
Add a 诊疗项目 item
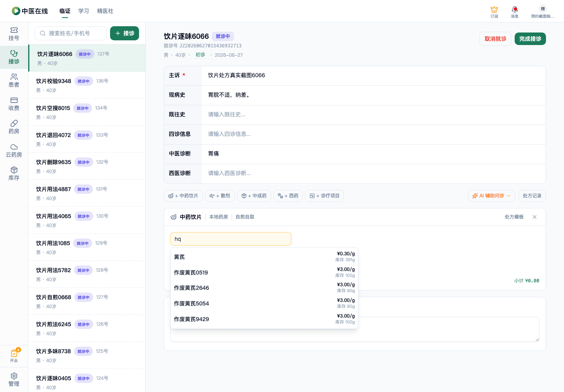324,196
